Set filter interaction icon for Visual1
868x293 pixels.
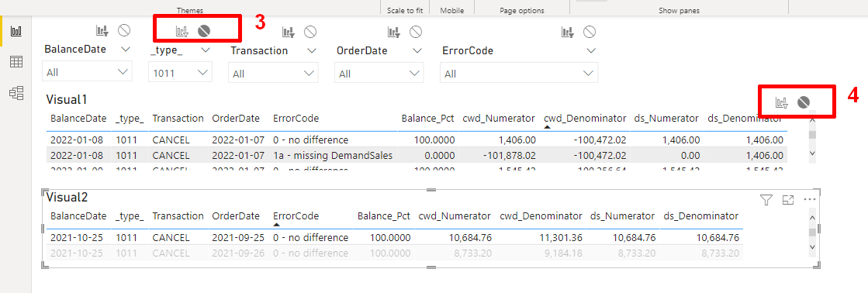tap(782, 102)
